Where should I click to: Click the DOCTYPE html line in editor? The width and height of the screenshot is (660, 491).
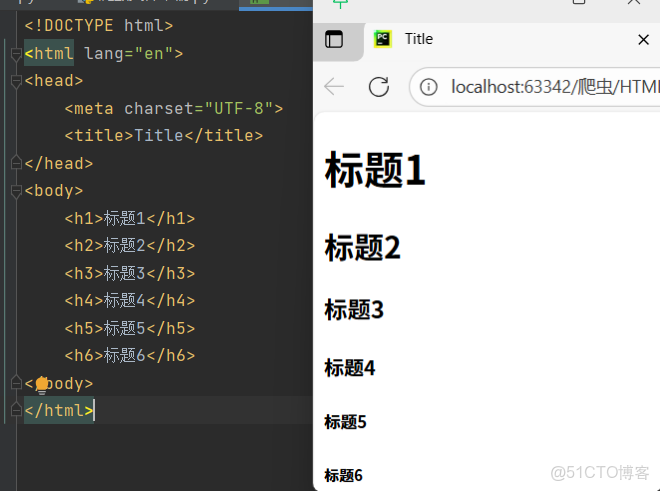pyautogui.click(x=98, y=25)
